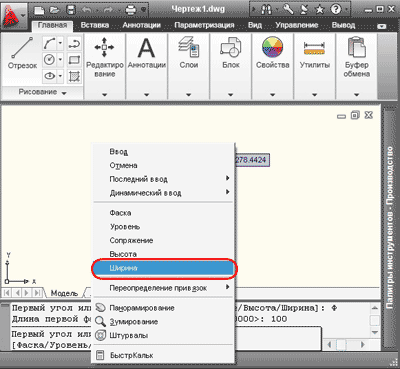Select the hatch tool icon

point(74,76)
